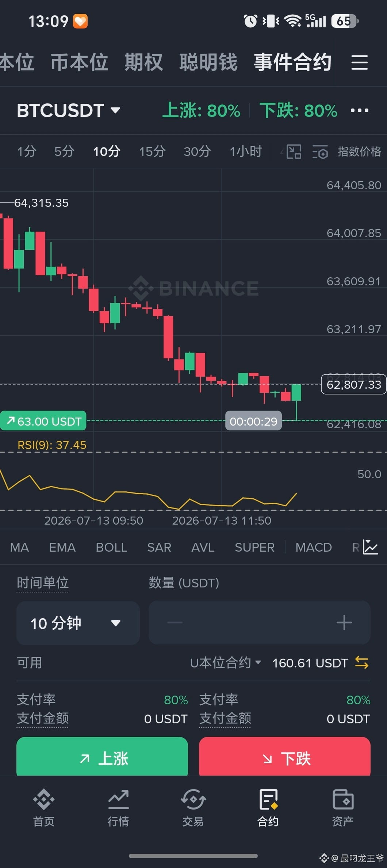Viewport: 387px width, 868px height.
Task: Enable the SAR indicator
Action: point(159,547)
